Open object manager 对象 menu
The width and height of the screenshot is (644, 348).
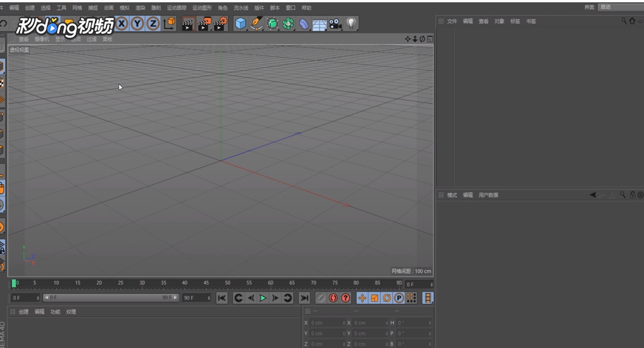point(499,21)
